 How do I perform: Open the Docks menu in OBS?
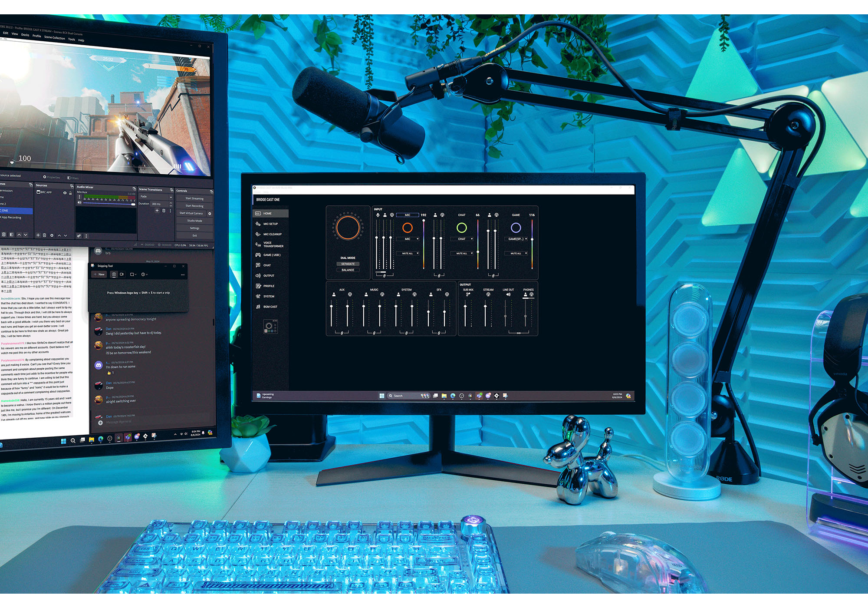coord(25,35)
